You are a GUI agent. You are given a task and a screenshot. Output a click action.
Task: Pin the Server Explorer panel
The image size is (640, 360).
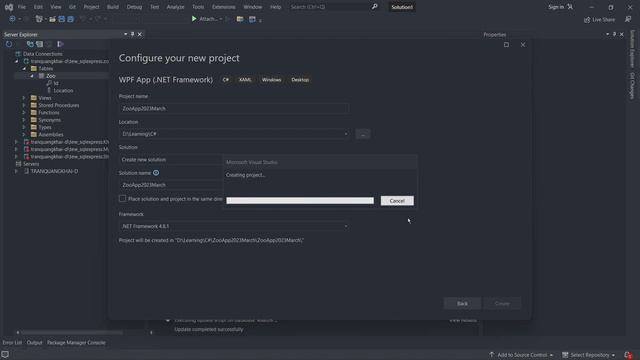132,34
